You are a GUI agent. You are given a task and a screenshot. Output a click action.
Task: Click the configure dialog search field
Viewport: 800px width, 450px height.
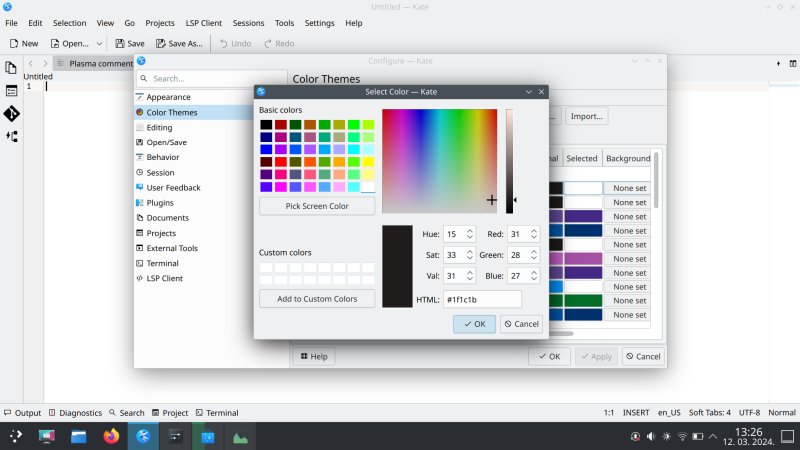pos(212,79)
